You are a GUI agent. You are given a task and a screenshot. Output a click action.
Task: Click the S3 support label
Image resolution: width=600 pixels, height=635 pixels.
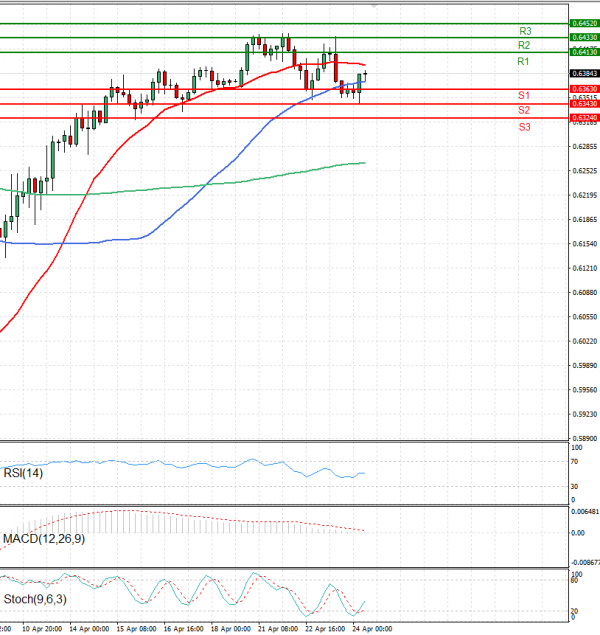coord(524,127)
